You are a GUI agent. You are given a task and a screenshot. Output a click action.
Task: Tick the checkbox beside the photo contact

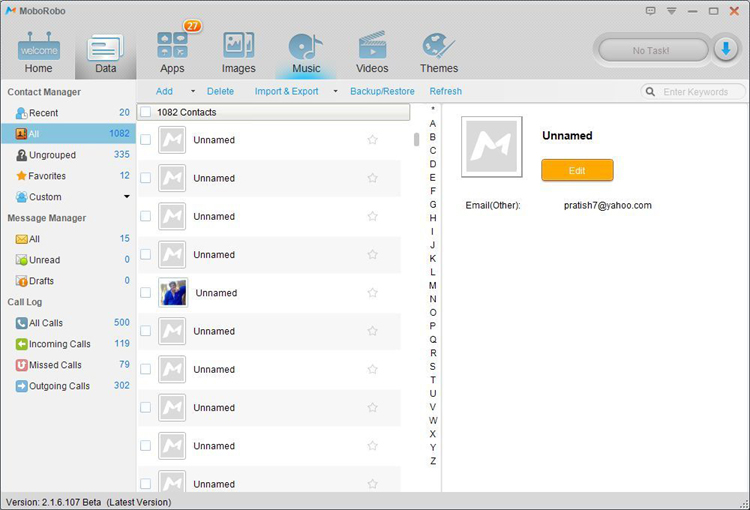[x=146, y=293]
